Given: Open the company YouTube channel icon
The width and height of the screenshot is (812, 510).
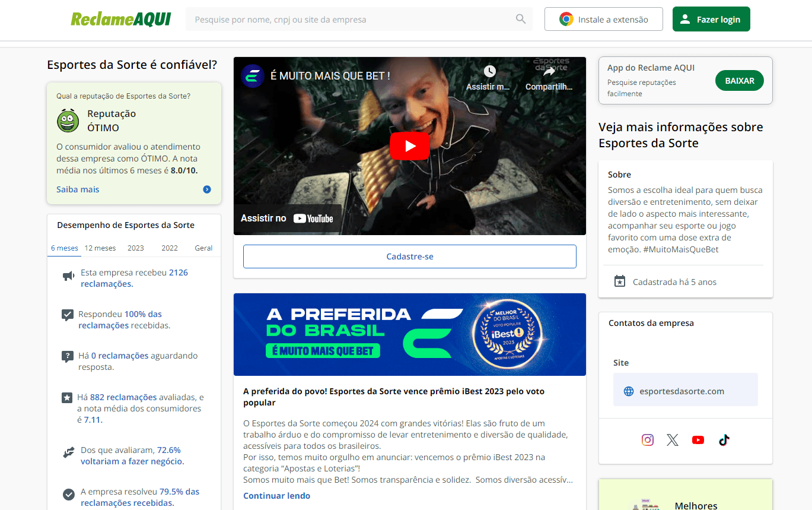Looking at the screenshot, I should coord(698,440).
